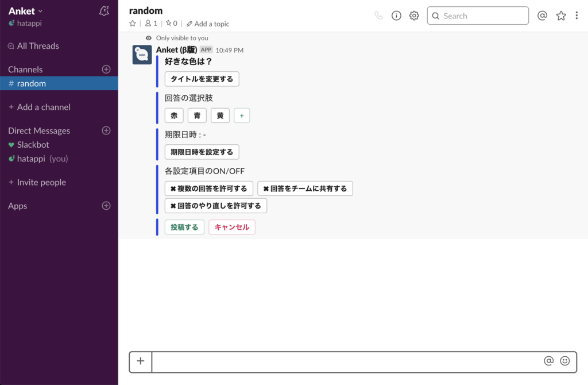Screen dimensions: 588x385
Task: View pinned items with the pin icon
Action: [168, 24]
